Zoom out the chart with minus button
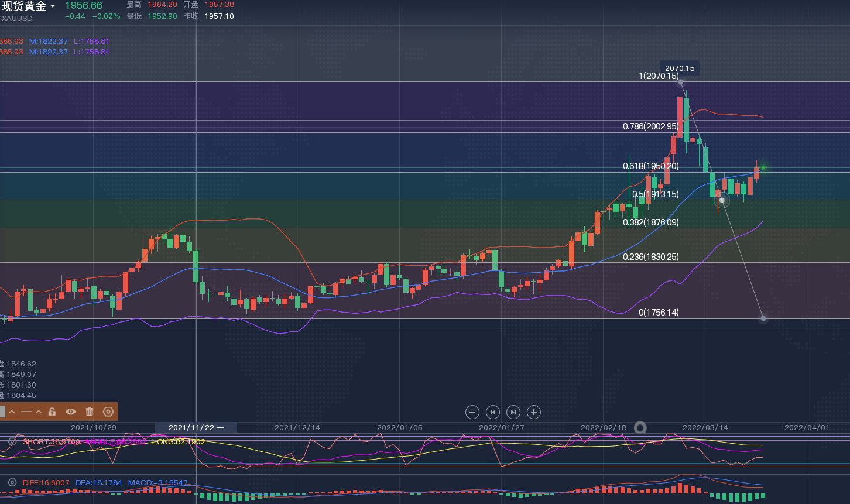The image size is (850, 504). pyautogui.click(x=472, y=412)
